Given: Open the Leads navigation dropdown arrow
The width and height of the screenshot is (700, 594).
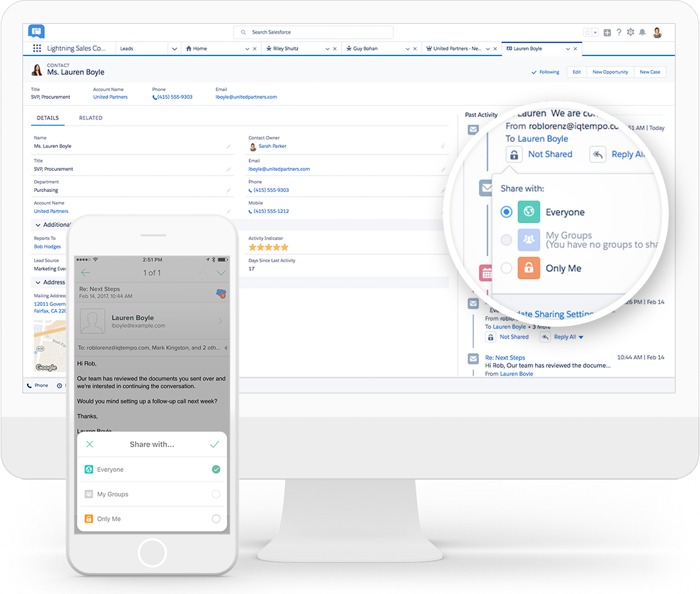Looking at the screenshot, I should 175,49.
